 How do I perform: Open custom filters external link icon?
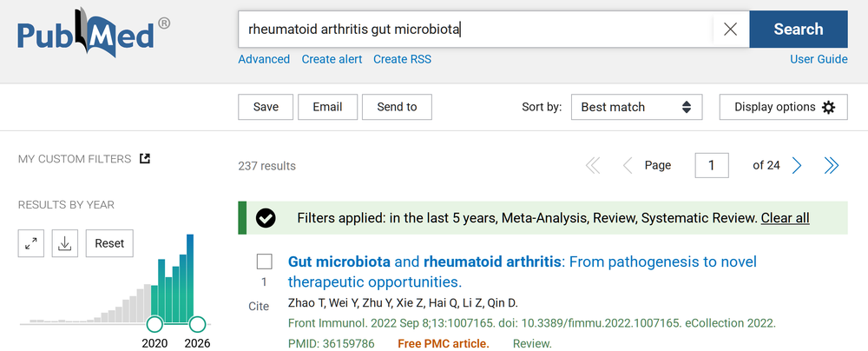[x=145, y=158]
